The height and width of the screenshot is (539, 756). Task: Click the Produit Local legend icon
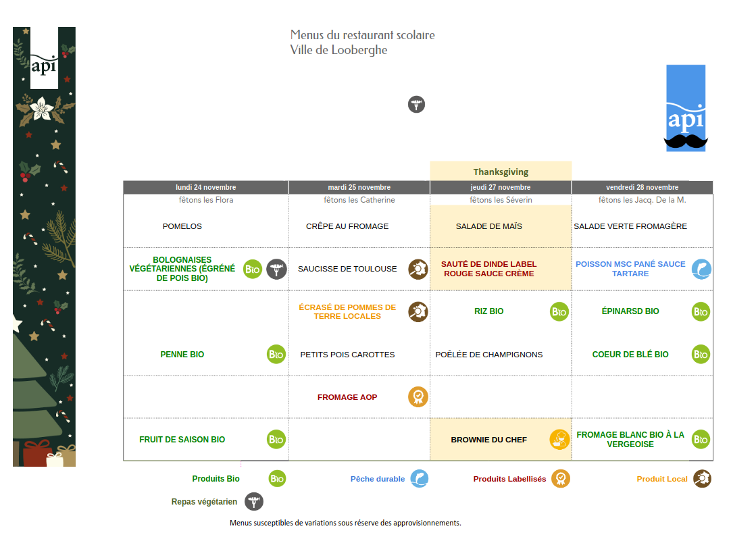[x=702, y=479]
